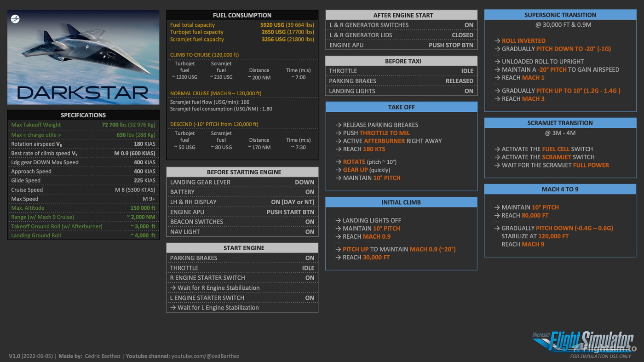This screenshot has width=644, height=362.
Task: Click the Max Takeoff Weight specification row
Action: [83, 125]
